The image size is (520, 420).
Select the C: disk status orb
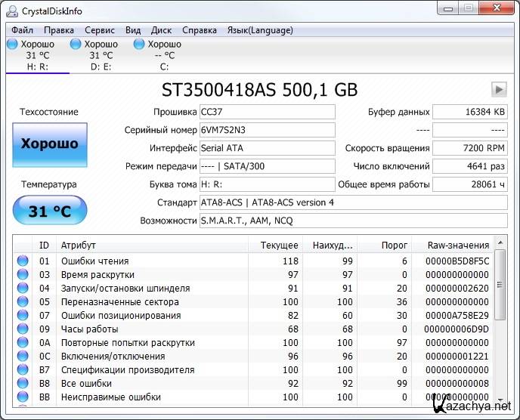click(x=139, y=45)
